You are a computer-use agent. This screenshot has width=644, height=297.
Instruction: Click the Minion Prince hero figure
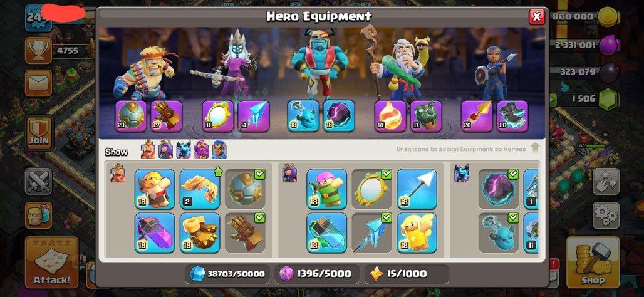[319, 61]
